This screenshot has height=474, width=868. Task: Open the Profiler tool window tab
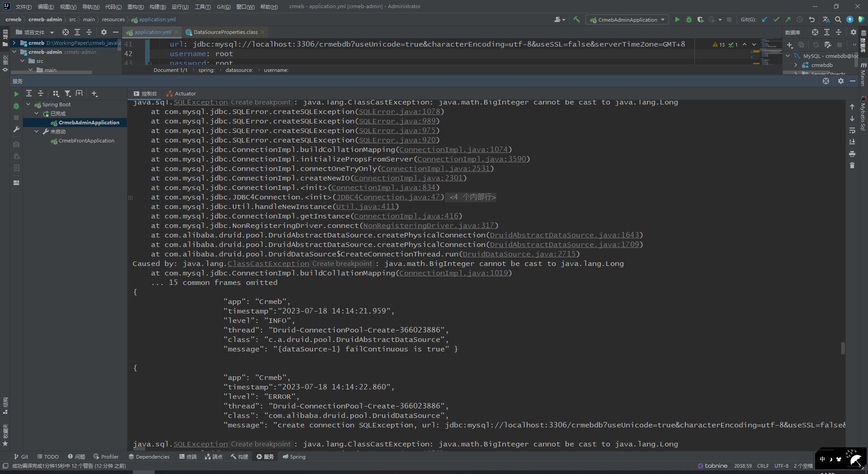(106, 457)
